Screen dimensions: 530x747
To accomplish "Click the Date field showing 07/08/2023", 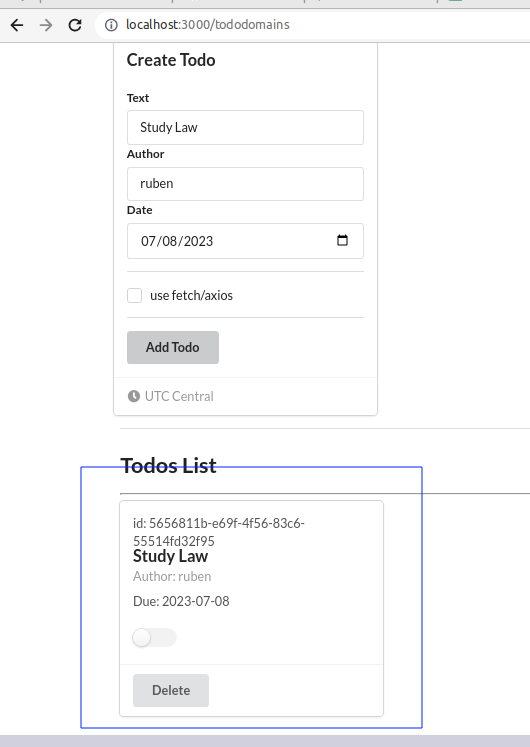I will (x=245, y=241).
